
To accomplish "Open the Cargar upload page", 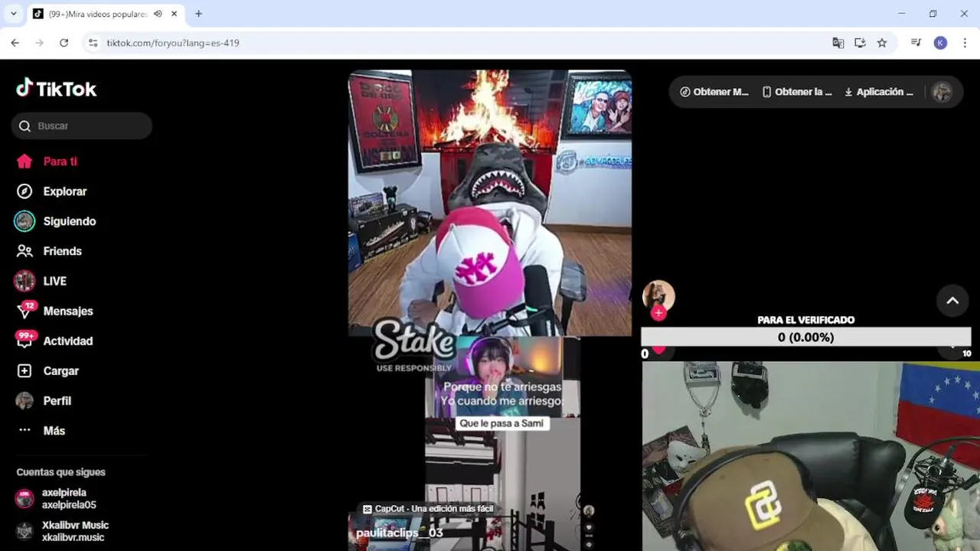I will point(60,370).
